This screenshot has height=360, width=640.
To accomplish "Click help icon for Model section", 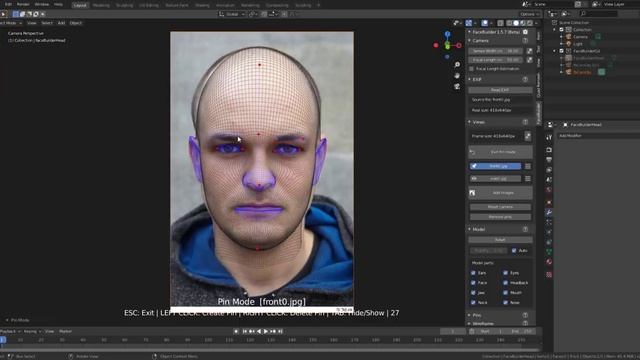I will (525, 229).
